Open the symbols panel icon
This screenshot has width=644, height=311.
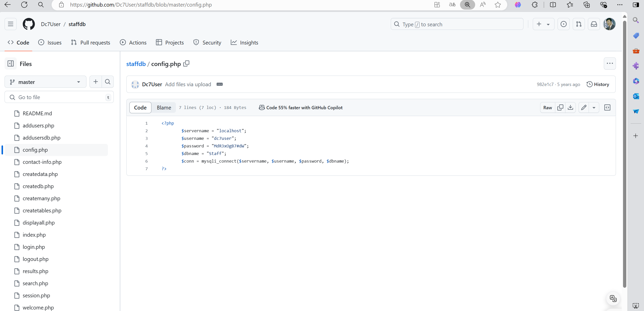[x=607, y=107]
